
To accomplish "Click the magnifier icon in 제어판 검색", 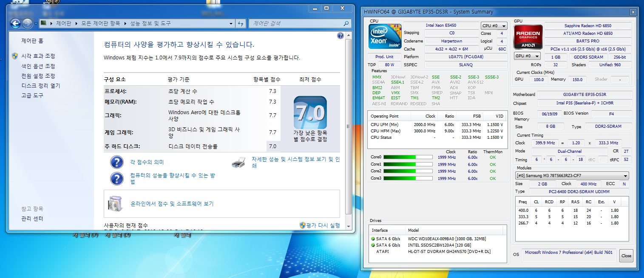I will [x=347, y=23].
